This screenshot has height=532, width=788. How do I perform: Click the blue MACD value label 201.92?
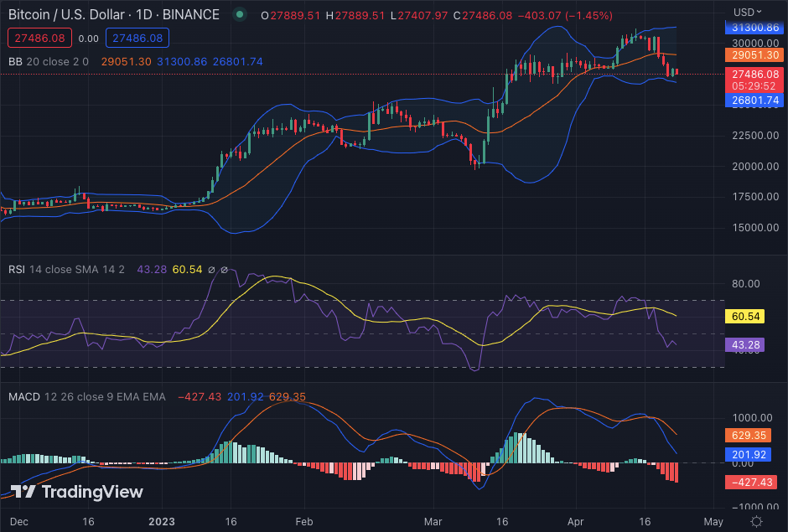748,455
